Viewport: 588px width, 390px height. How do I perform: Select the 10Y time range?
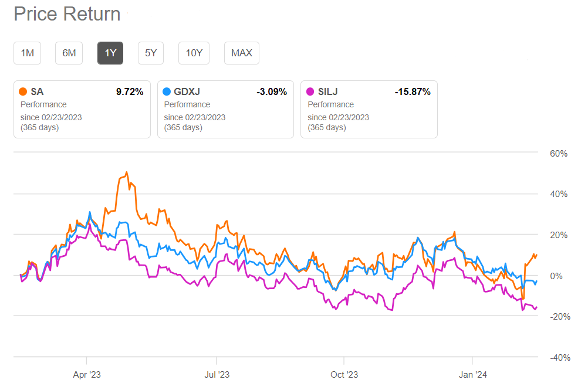[194, 53]
